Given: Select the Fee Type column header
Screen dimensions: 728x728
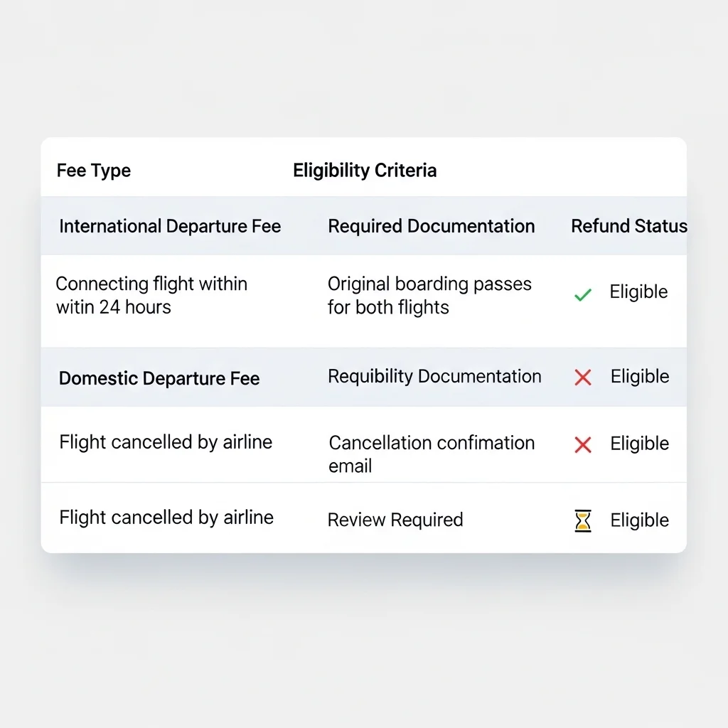Looking at the screenshot, I should point(94,171).
